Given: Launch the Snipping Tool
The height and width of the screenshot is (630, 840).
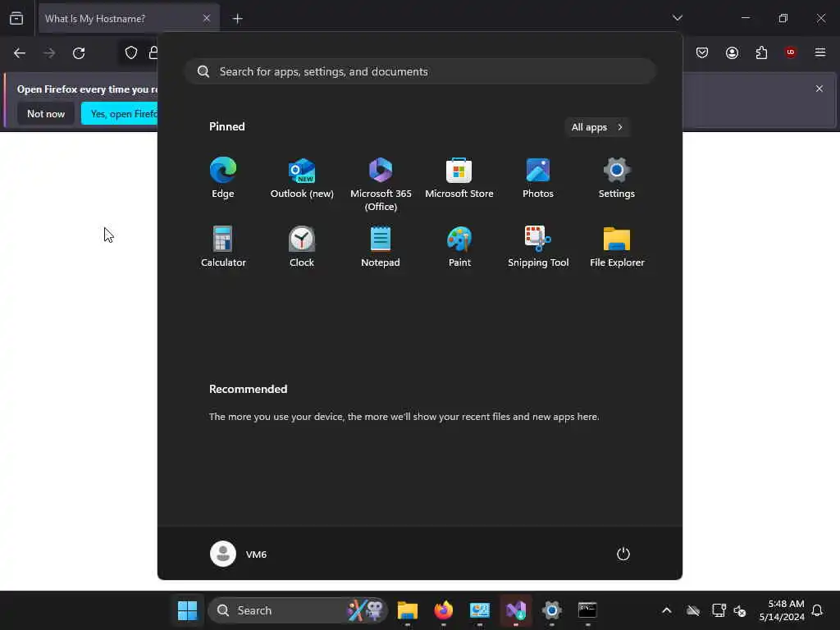Looking at the screenshot, I should (538, 246).
